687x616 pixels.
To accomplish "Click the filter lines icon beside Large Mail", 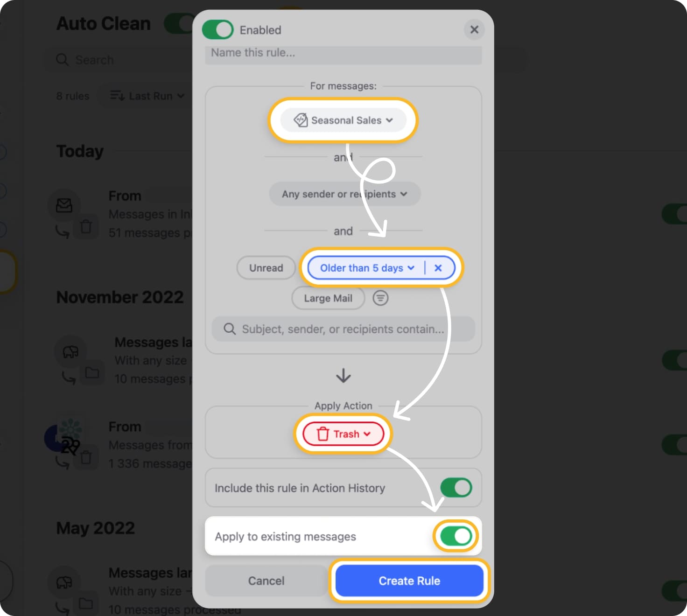I will 380,298.
